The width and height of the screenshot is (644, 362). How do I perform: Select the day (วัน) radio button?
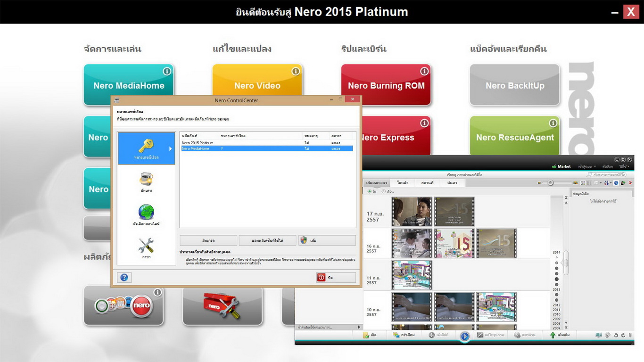point(370,191)
